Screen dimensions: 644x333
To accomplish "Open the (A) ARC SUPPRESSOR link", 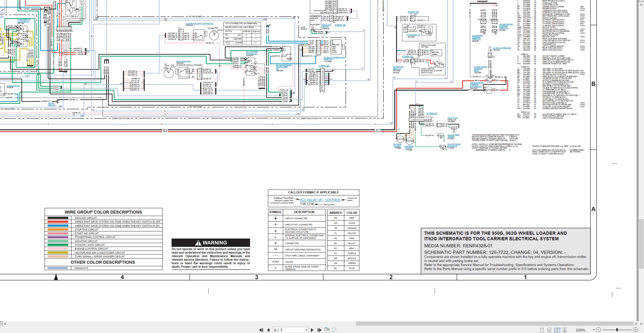I will click(x=502, y=48).
